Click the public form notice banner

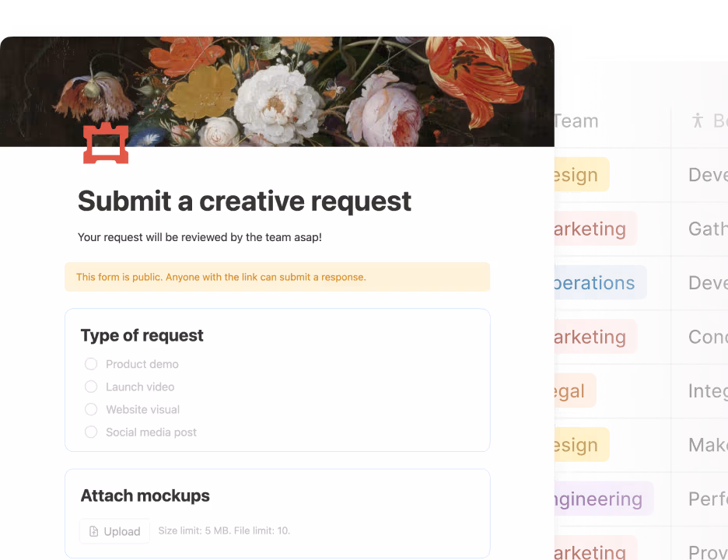point(277,277)
